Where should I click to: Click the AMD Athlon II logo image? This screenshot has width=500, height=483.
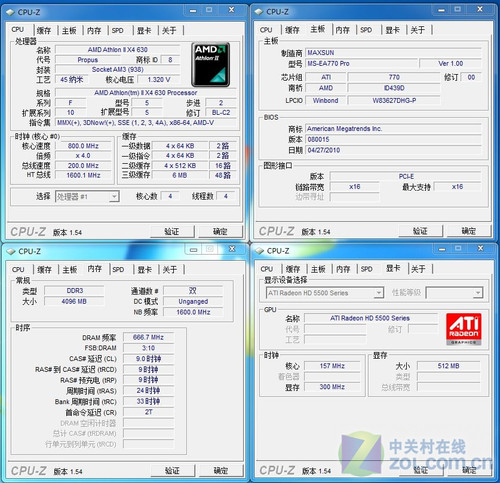pyautogui.click(x=210, y=64)
